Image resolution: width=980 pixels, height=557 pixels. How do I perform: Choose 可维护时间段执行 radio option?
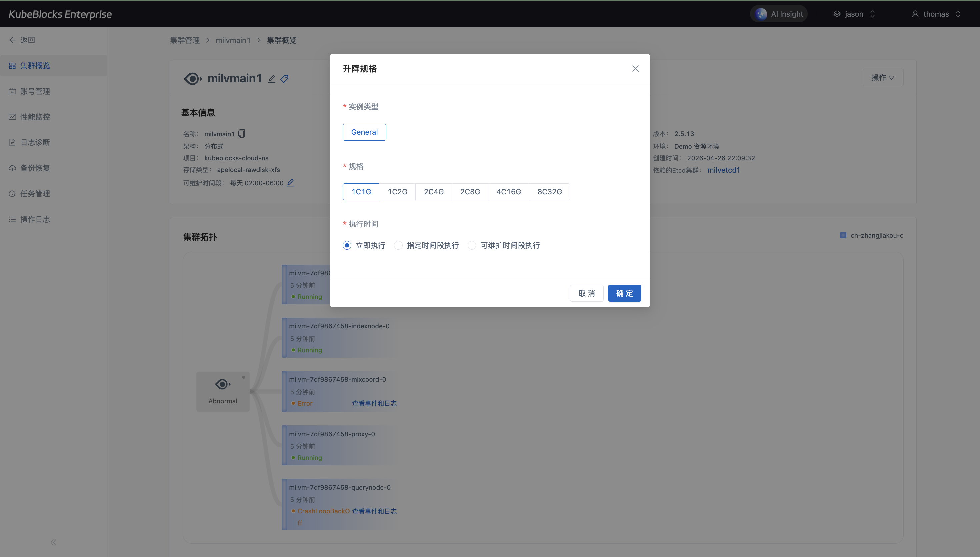[472, 245]
